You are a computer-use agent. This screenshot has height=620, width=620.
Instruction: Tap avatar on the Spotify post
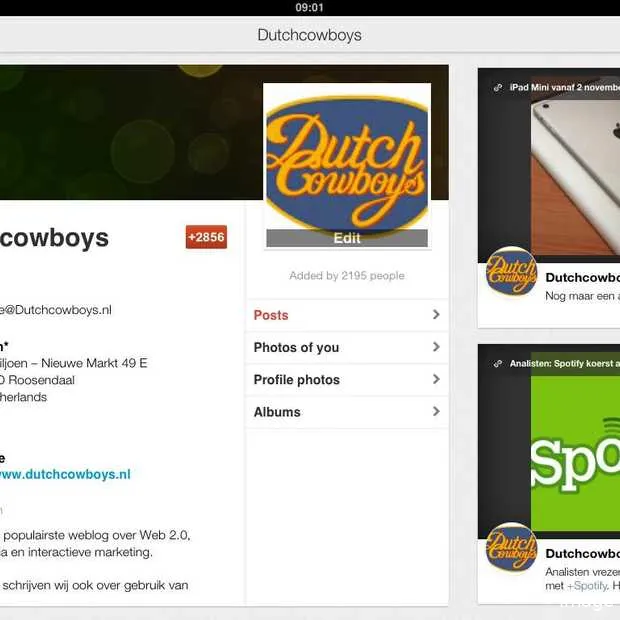coord(511,547)
